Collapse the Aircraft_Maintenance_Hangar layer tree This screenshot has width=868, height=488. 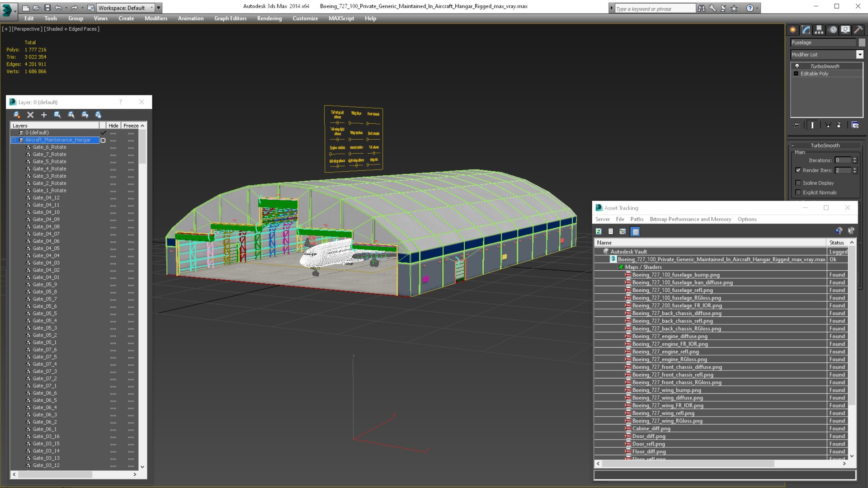14,140
